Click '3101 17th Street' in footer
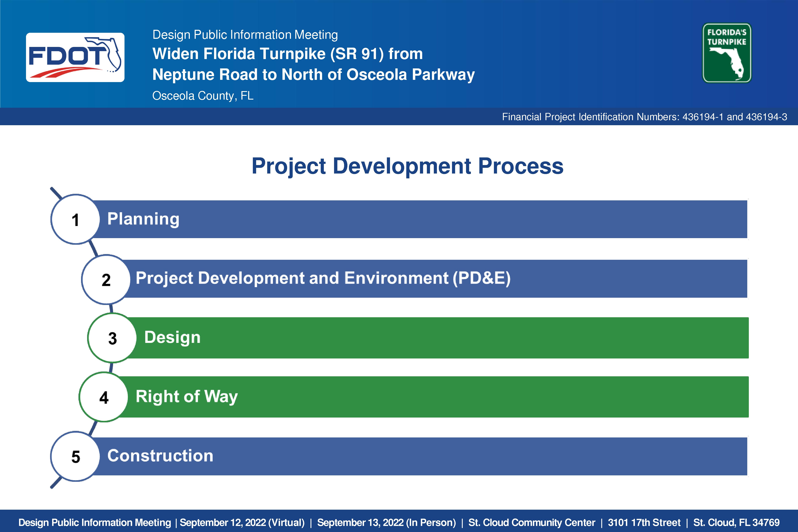 644,522
